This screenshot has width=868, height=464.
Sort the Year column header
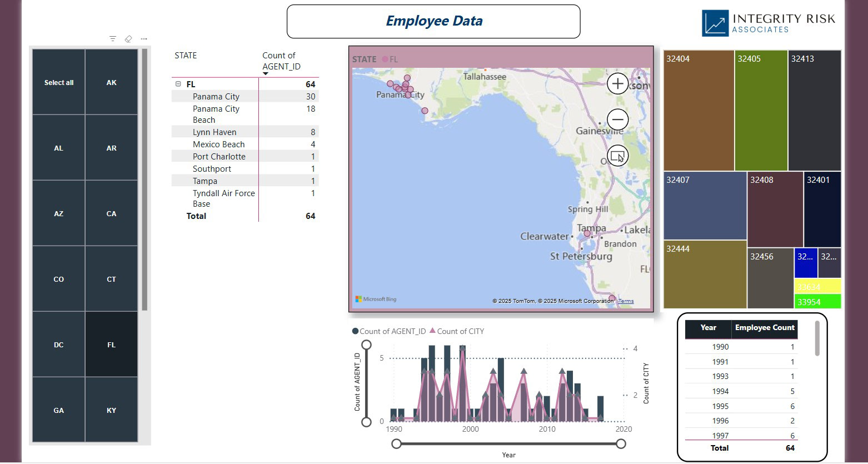point(708,328)
